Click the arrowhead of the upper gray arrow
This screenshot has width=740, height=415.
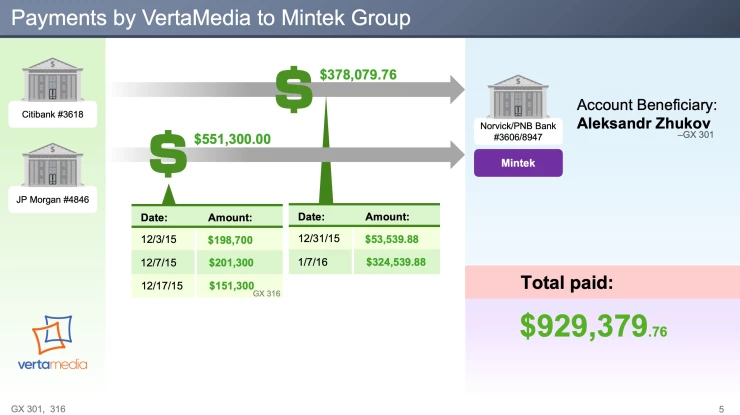pyautogui.click(x=455, y=89)
